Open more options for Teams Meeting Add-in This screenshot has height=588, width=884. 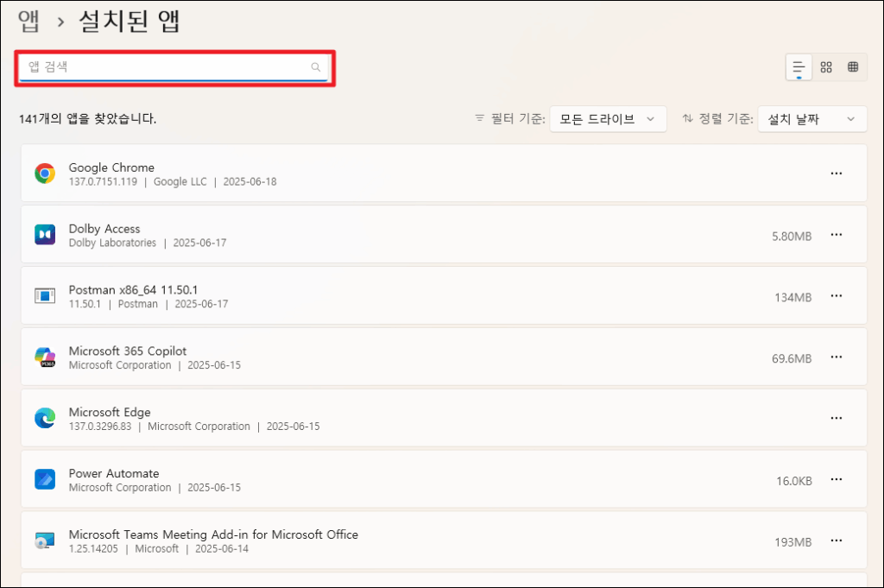(836, 541)
